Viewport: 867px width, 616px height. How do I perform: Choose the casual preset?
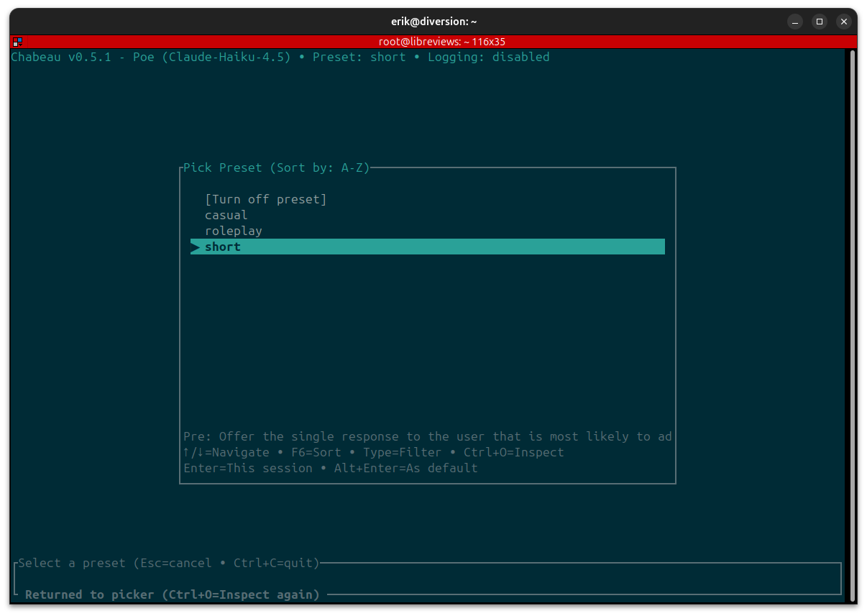226,215
